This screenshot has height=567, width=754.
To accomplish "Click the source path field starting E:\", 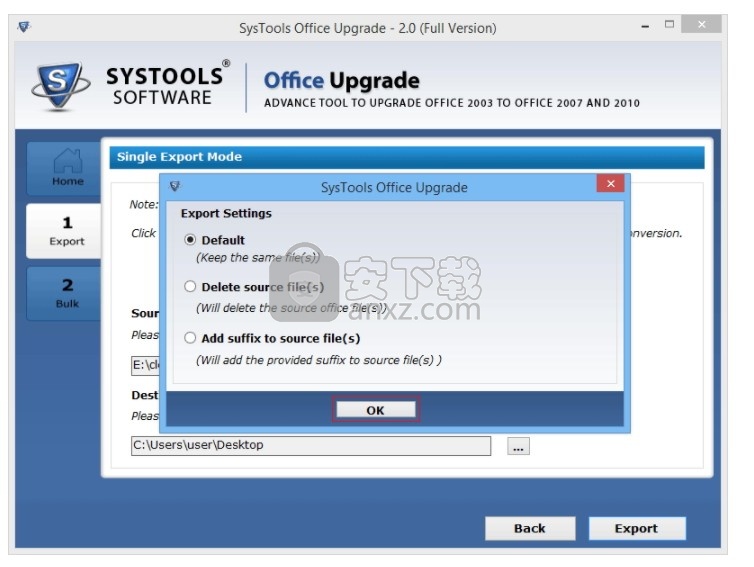I will coord(145,365).
